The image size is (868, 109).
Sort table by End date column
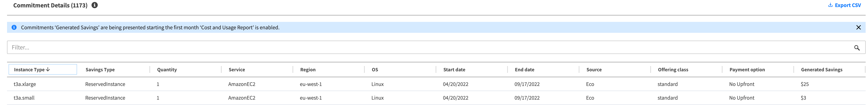point(524,70)
